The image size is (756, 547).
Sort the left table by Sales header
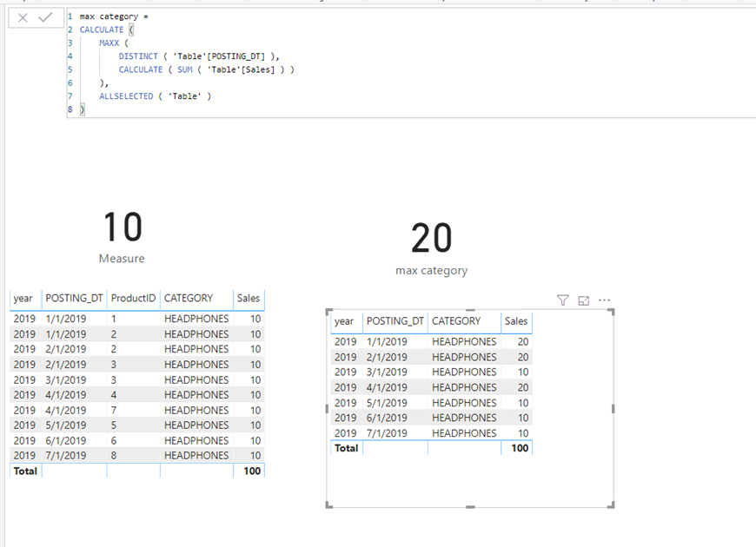[248, 298]
